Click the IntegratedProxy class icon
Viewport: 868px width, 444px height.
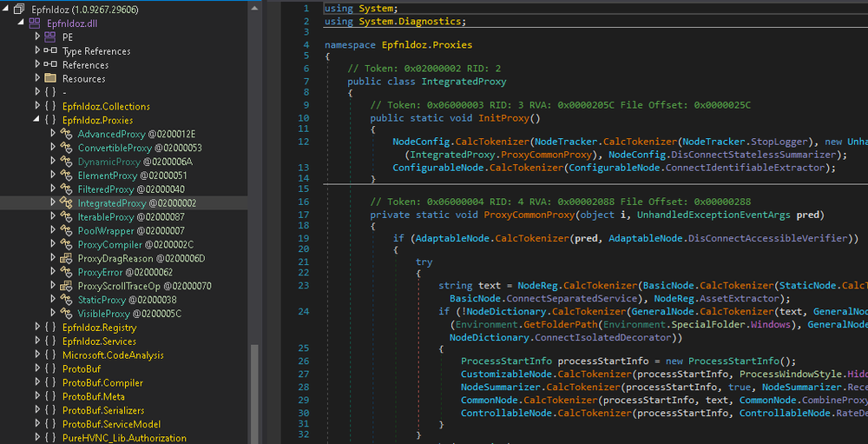tap(67, 202)
